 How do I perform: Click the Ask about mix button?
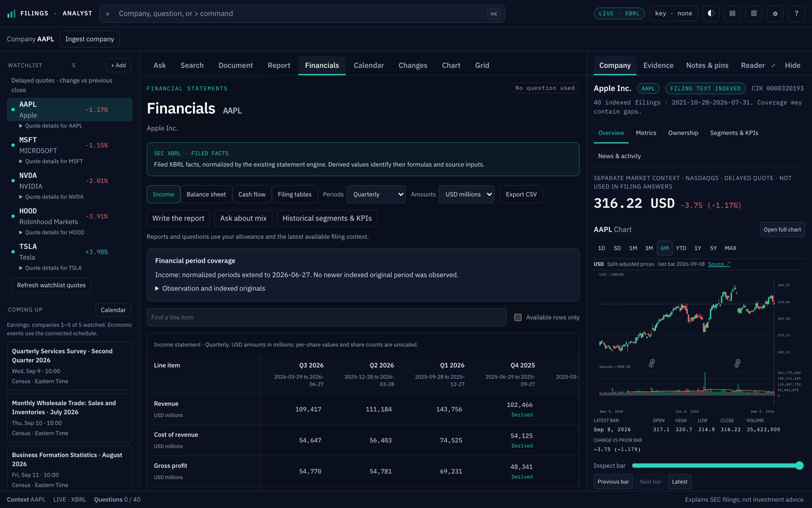click(244, 218)
